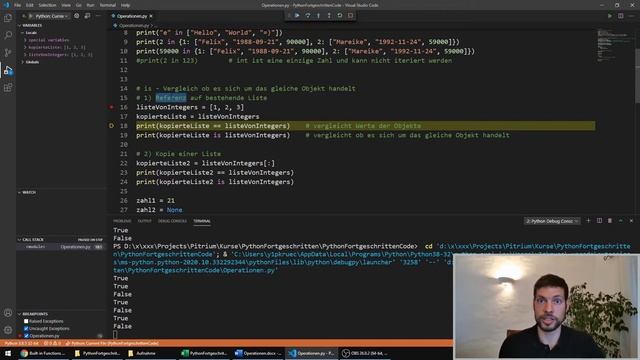This screenshot has width=640, height=360.
Task: Toggle the Operationen.py breakpoint checkbox
Action: tap(26, 336)
